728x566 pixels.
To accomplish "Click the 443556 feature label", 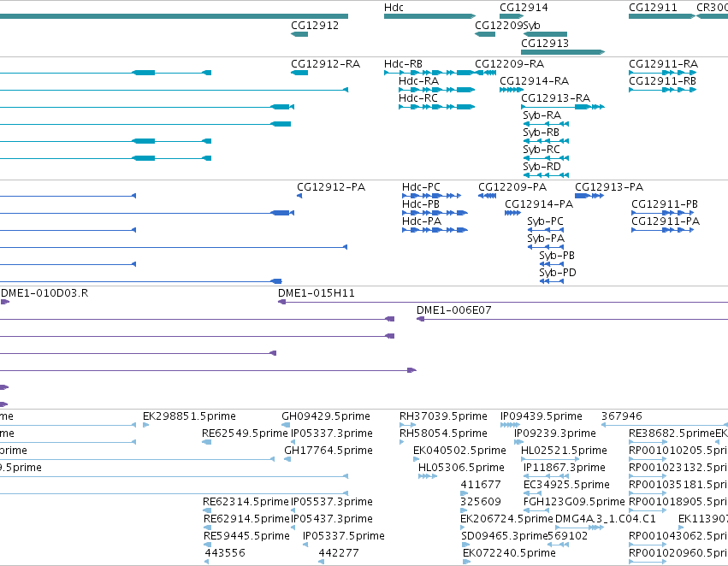I will [225, 553].
